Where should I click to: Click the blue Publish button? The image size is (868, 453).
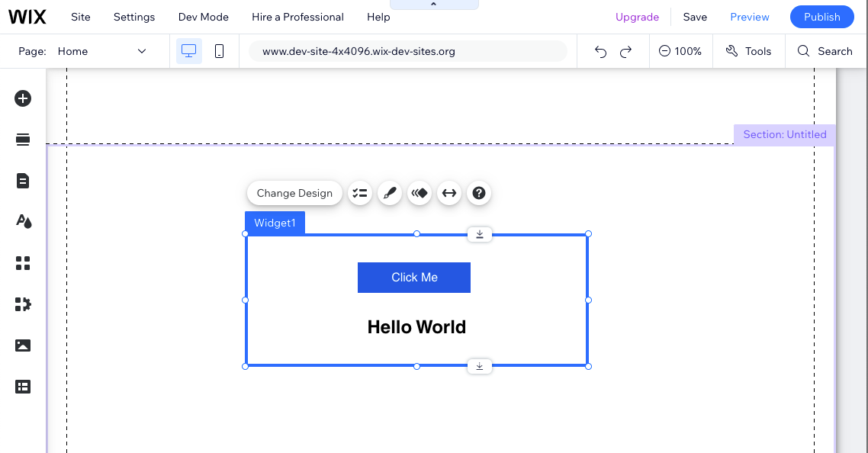(822, 18)
